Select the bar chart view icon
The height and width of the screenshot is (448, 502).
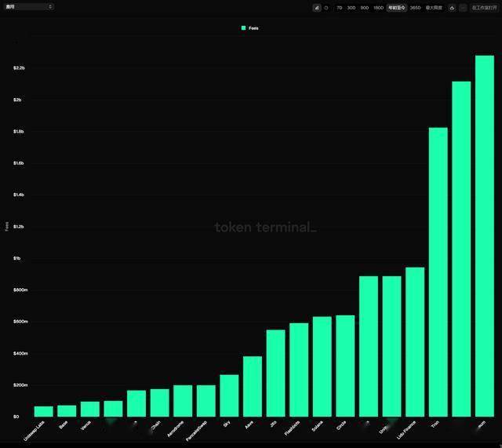(317, 8)
